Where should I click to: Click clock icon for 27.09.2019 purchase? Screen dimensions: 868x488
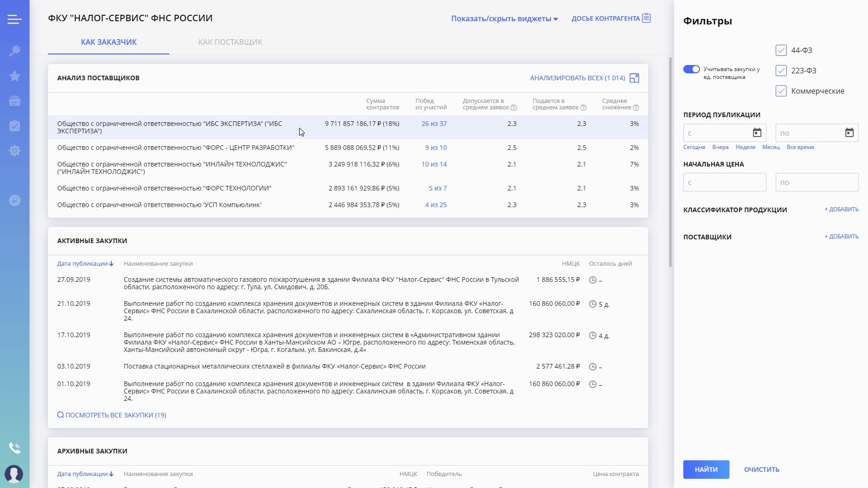tap(593, 280)
